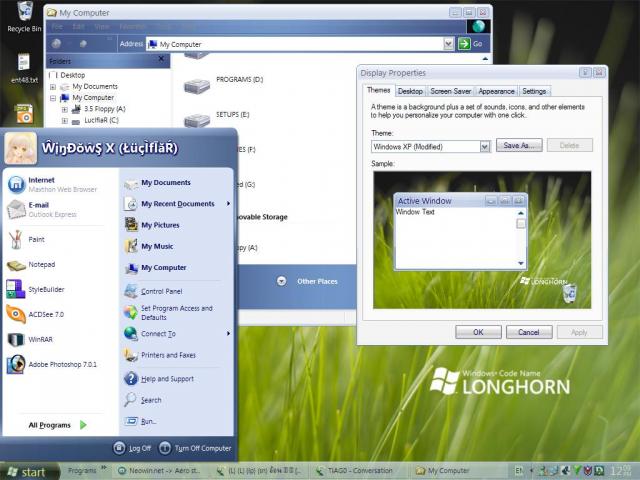Collapse the Other Places panel
The image size is (640, 480).
coord(281,281)
